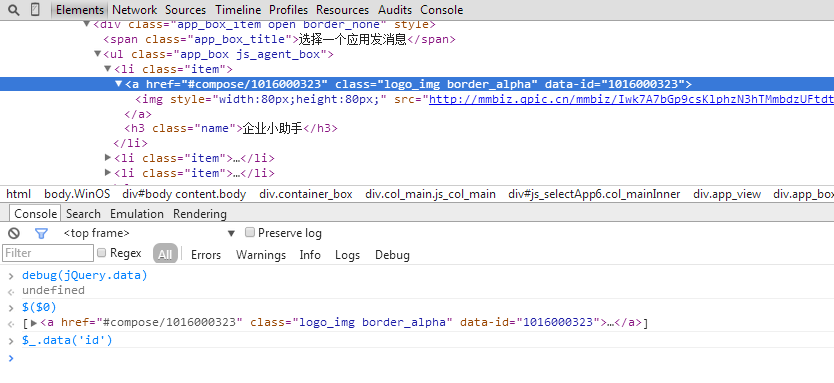
Task: Select div#body content.body breadcrumb
Action: coord(184,194)
